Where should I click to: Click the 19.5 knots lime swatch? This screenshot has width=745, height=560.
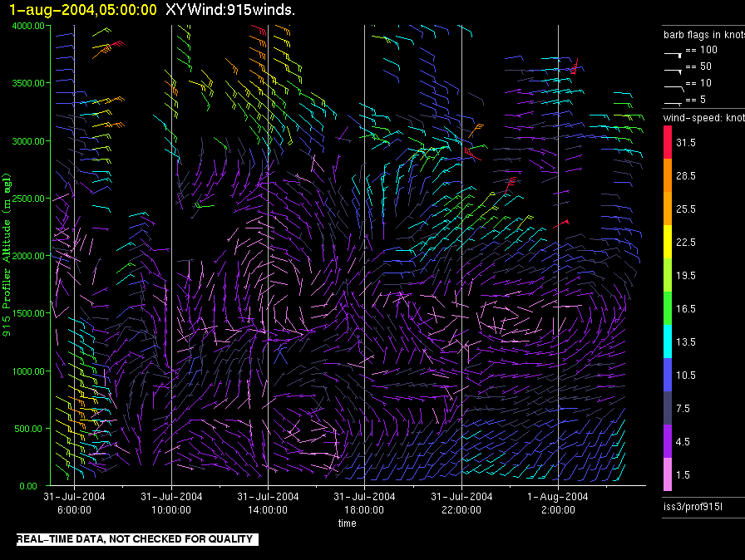pos(668,275)
